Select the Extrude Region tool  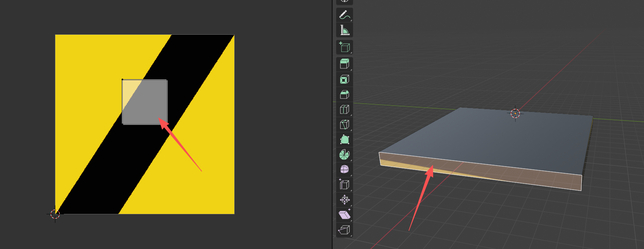(345, 64)
